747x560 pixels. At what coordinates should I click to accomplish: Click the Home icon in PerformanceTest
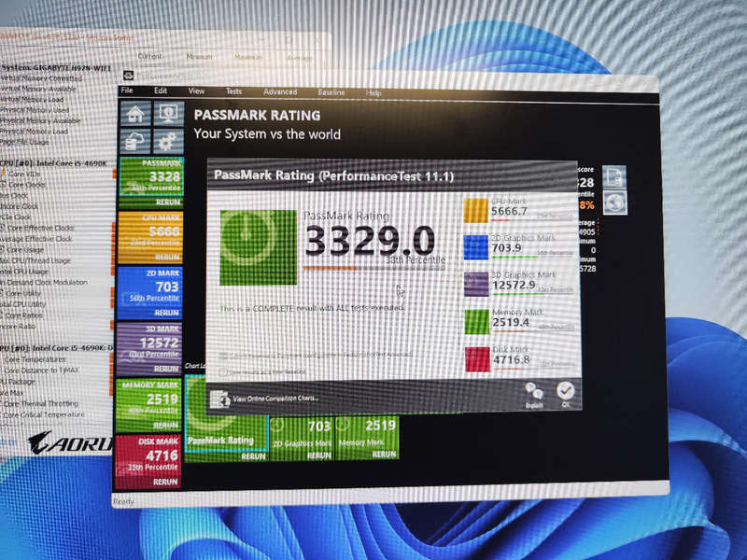pos(135,114)
